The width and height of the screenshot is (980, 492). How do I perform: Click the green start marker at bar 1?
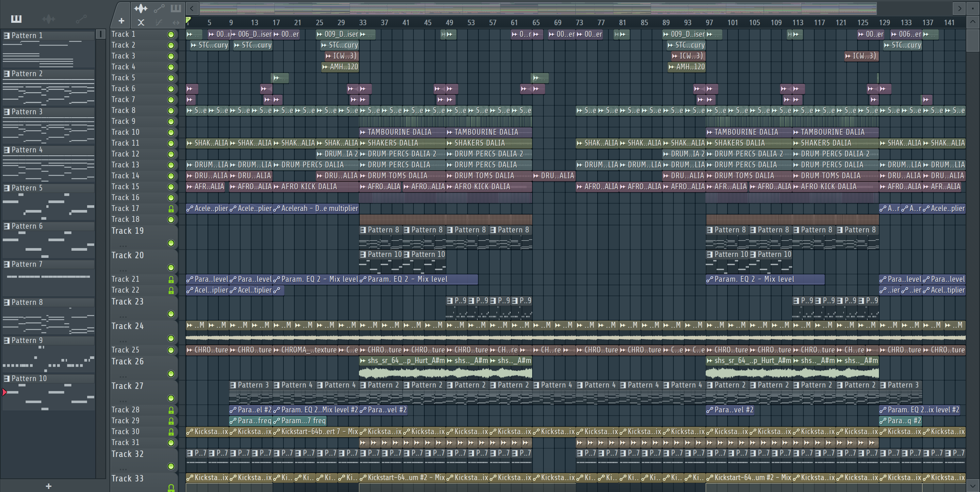tap(188, 20)
